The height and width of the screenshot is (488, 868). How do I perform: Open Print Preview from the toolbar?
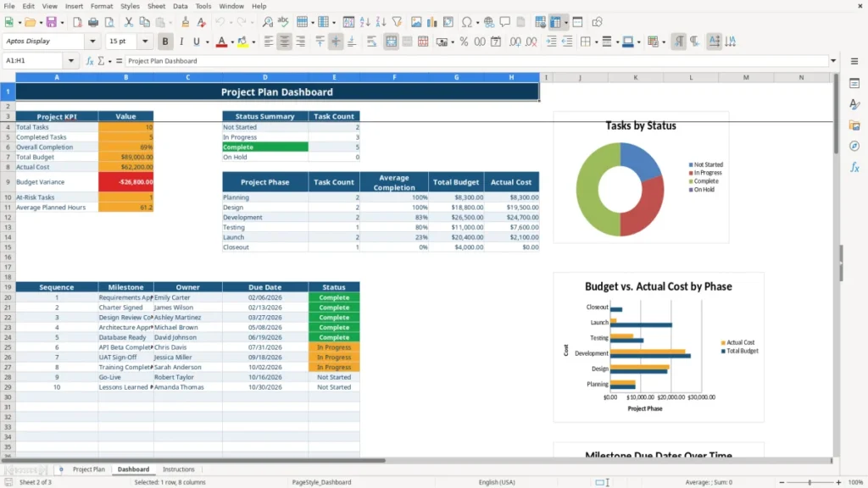pyautogui.click(x=109, y=22)
